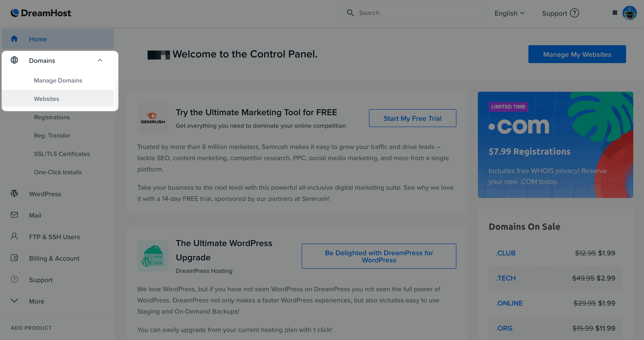Image resolution: width=644 pixels, height=340 pixels.
Task: Click the .ONLINE $1.99 sale price
Action: (x=606, y=303)
